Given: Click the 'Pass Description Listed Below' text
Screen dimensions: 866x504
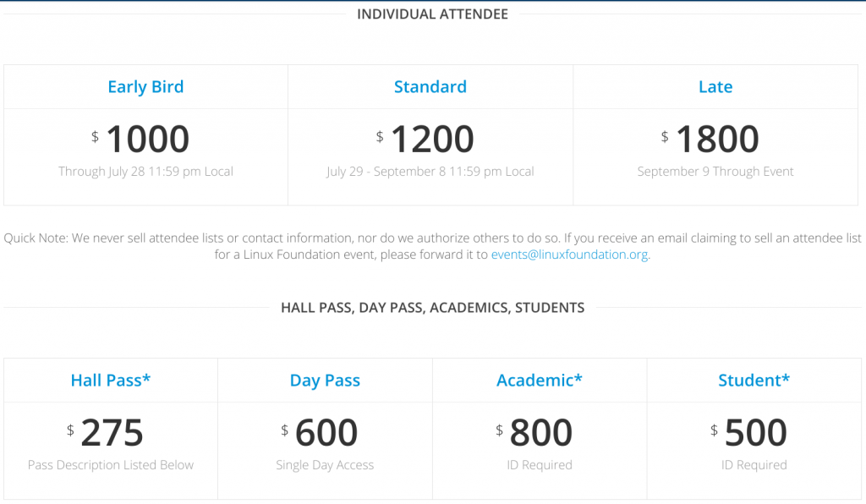Looking at the screenshot, I should 111,465.
